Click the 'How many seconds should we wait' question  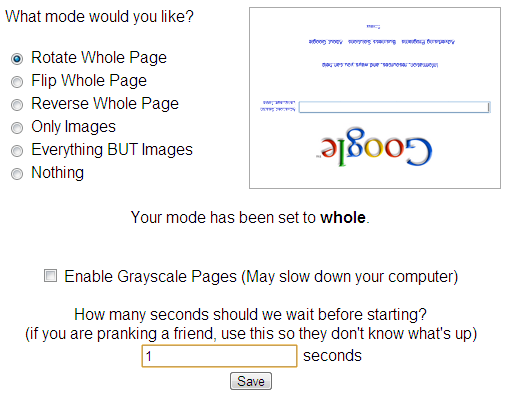[x=250, y=314]
